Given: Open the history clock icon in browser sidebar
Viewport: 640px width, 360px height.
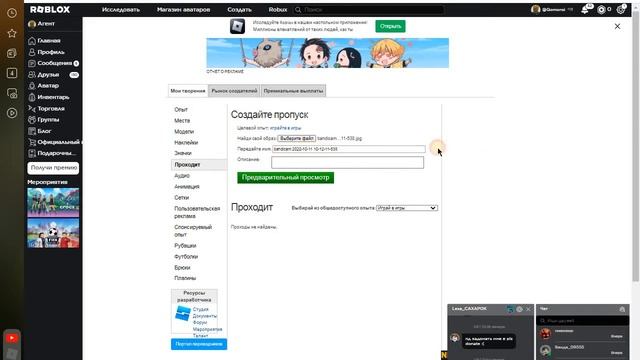Looking at the screenshot, I should click(x=12, y=13).
